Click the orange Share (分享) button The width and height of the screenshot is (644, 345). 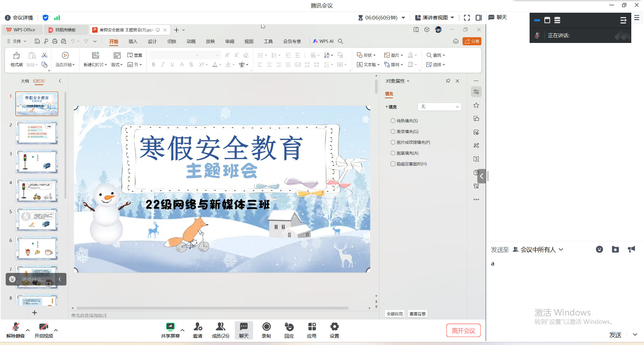(x=472, y=41)
